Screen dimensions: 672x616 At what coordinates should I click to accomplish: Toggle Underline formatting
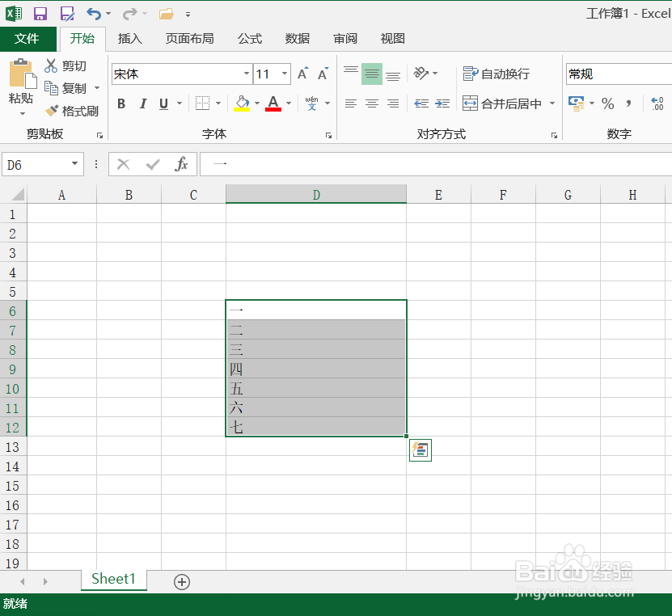coord(163,103)
